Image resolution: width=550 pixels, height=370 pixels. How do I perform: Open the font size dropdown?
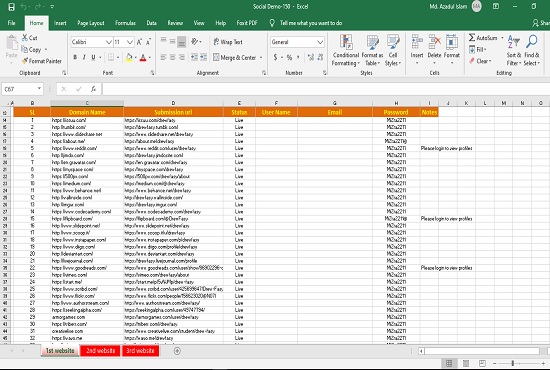(130, 42)
